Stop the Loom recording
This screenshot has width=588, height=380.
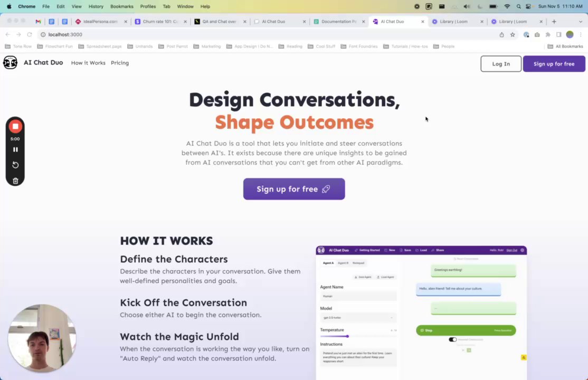(x=15, y=127)
